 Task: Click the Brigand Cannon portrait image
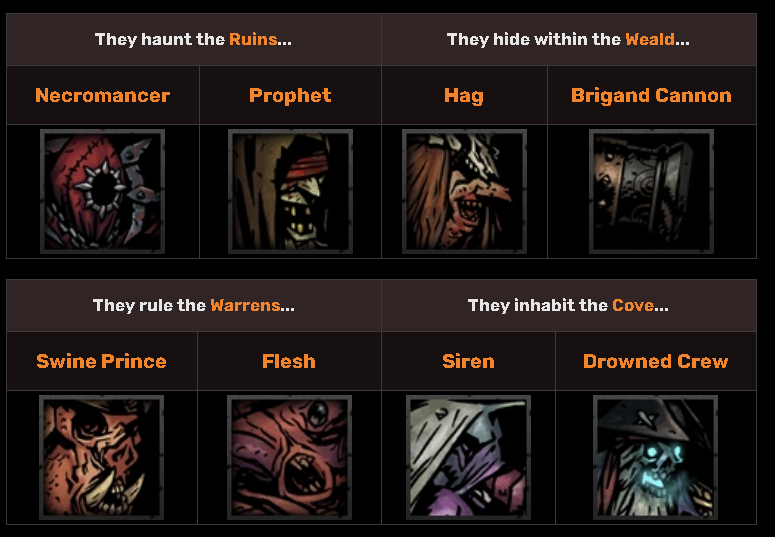click(651, 191)
